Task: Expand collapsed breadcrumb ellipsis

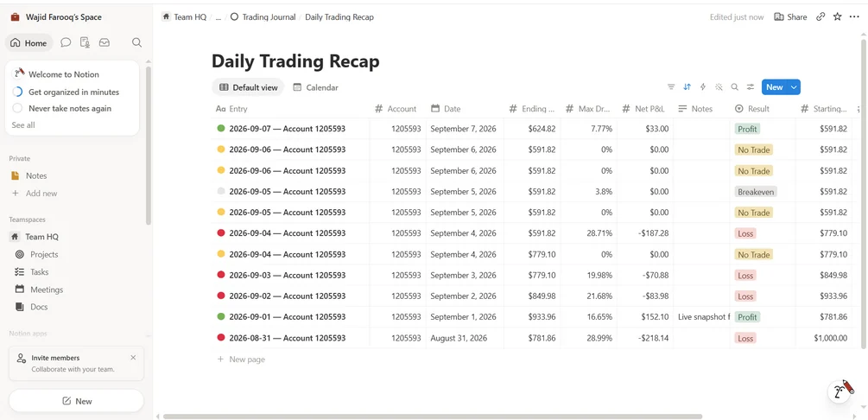Action: (x=219, y=17)
